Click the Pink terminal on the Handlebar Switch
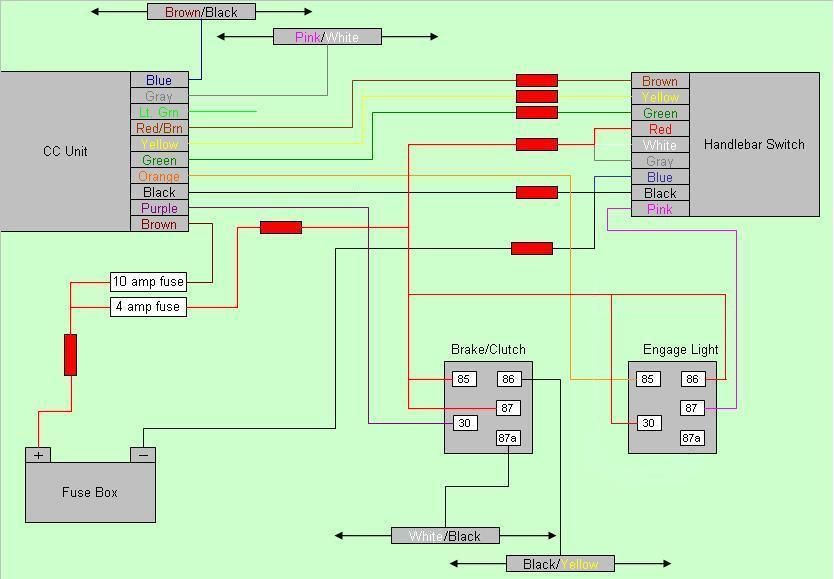 [x=660, y=209]
